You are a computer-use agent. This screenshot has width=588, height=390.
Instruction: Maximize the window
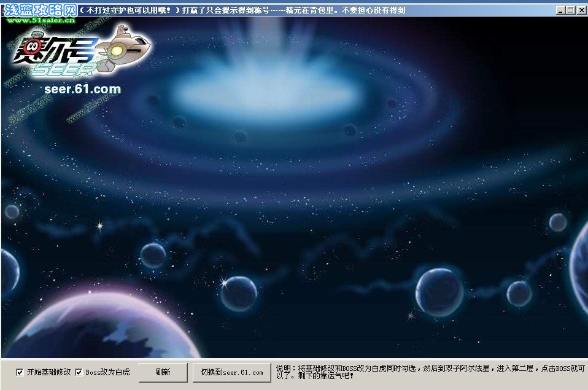click(x=570, y=10)
